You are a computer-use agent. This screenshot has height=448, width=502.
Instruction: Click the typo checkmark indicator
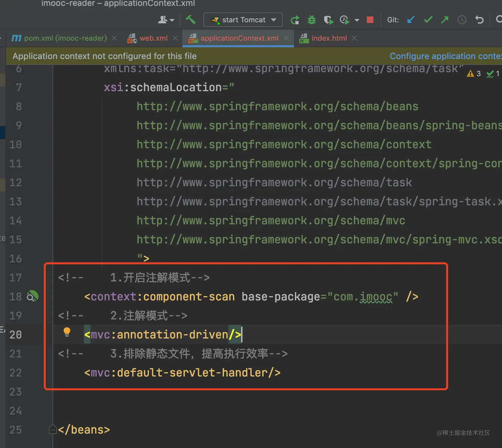(x=493, y=74)
